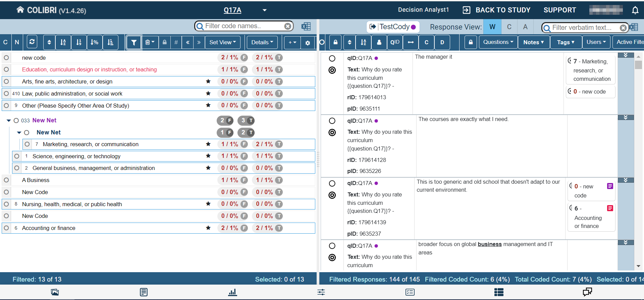Click the Filter code names search field
The width and height of the screenshot is (644, 300).
[x=243, y=26]
